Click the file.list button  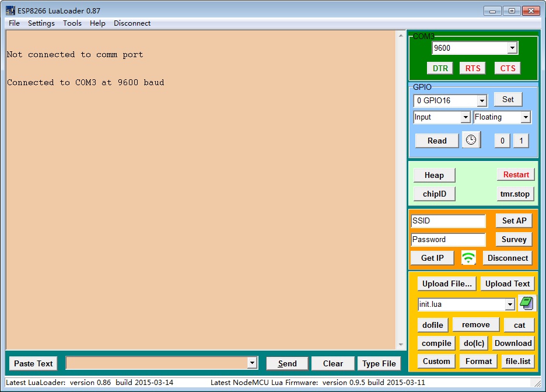click(517, 361)
